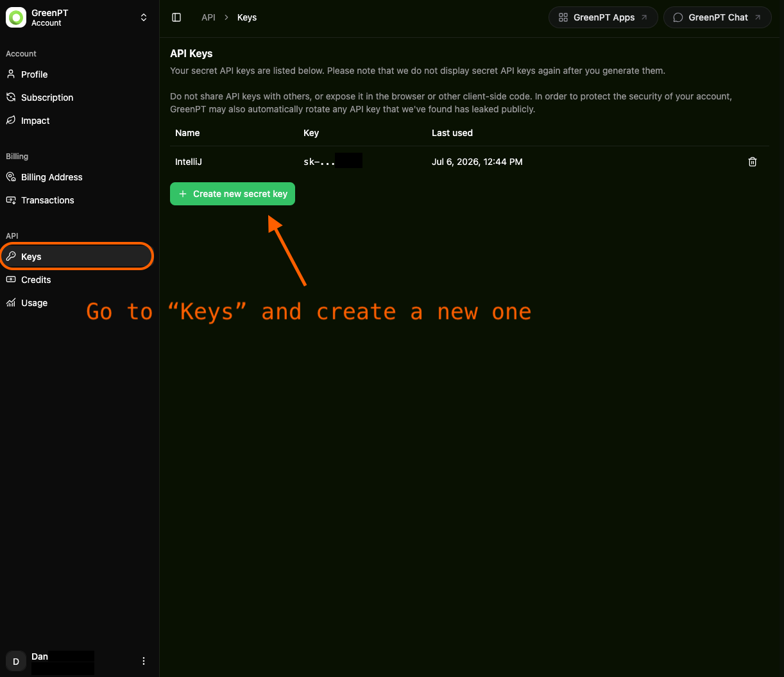Click the apps grid icon
The image size is (784, 677).
563,17
